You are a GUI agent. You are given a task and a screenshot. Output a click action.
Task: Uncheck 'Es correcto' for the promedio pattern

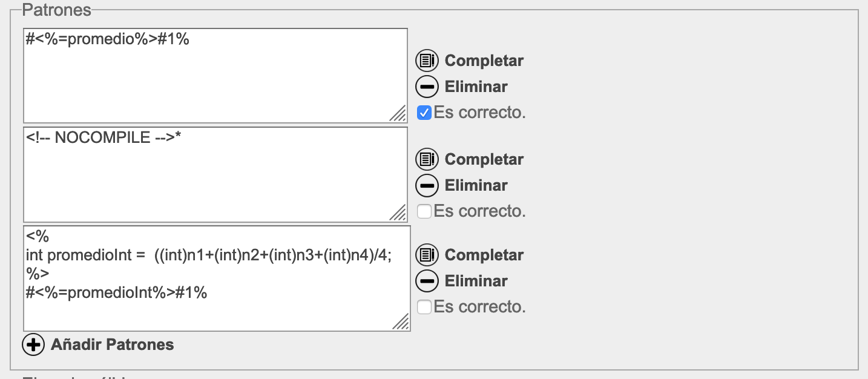pos(425,113)
